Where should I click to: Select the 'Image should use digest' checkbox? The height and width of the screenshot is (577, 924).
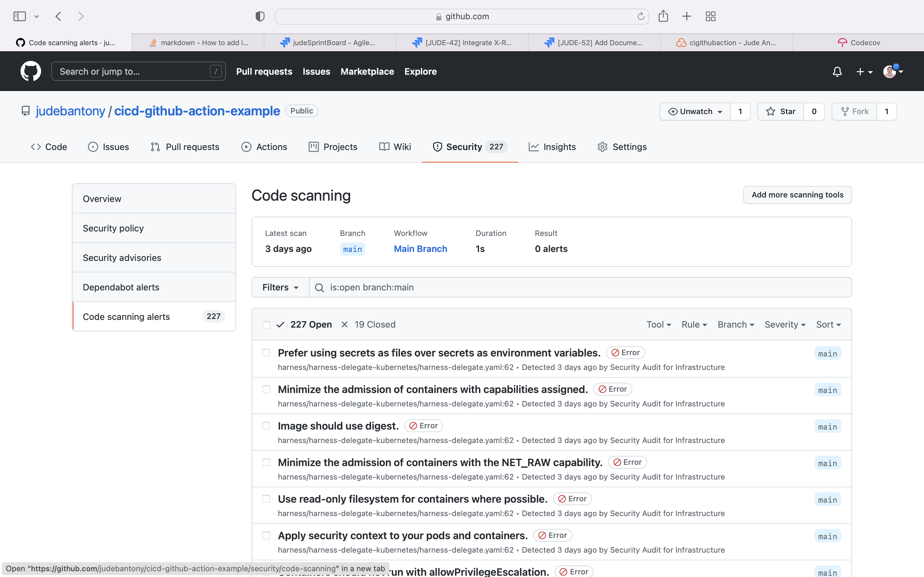coord(266,426)
